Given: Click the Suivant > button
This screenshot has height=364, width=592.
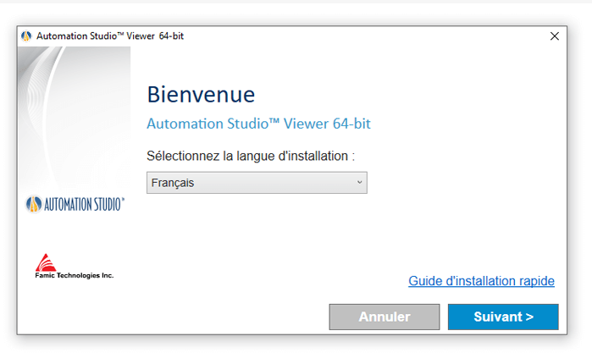Looking at the screenshot, I should [503, 317].
